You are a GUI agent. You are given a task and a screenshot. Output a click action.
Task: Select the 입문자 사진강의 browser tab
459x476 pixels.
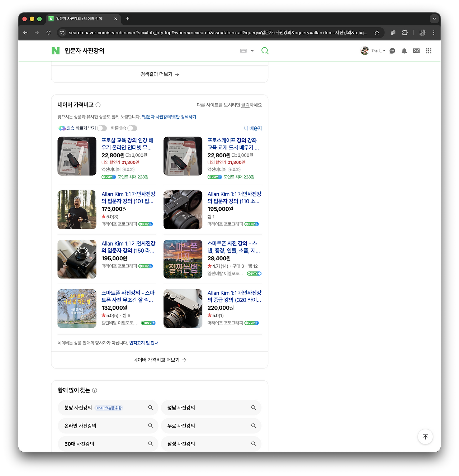click(83, 19)
